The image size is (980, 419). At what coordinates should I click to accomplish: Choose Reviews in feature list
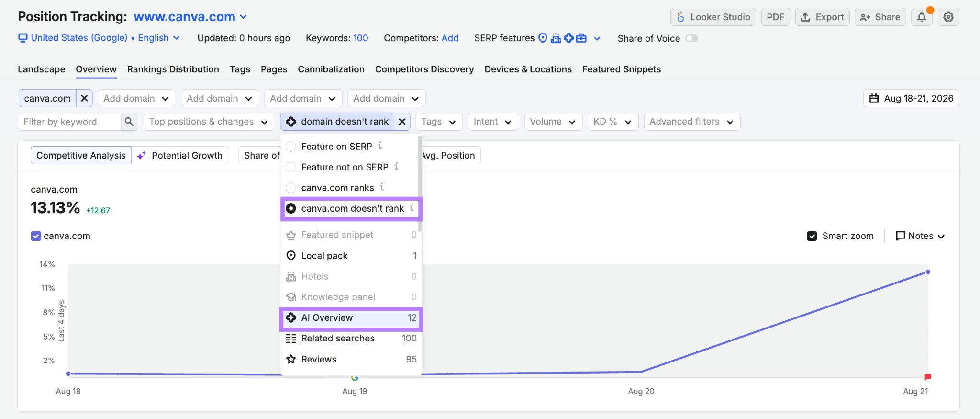[x=351, y=359]
